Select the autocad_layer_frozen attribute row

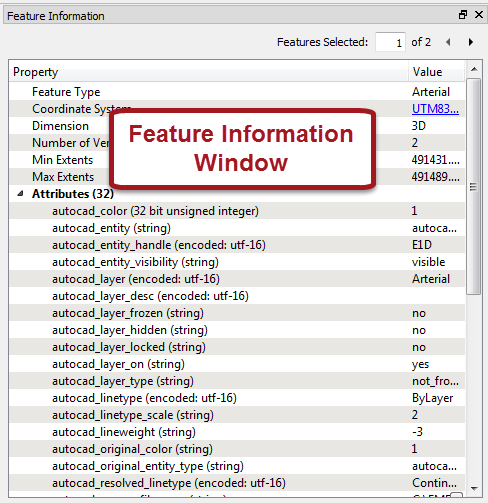237,313
